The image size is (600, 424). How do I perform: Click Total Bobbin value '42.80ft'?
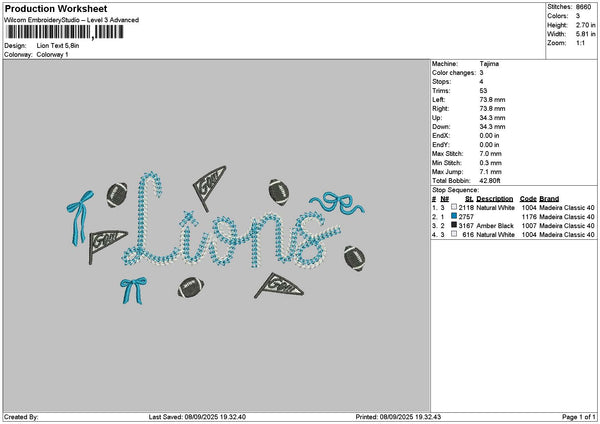(x=489, y=181)
